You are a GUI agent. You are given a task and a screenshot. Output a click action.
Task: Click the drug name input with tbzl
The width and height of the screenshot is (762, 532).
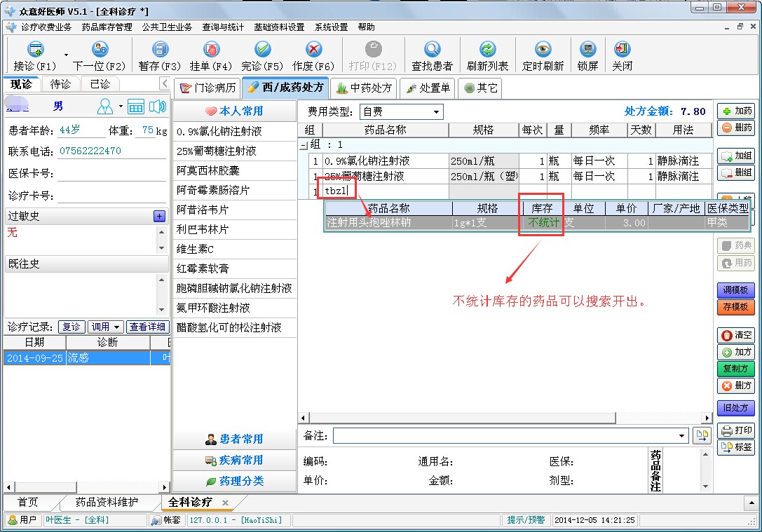[x=386, y=191]
